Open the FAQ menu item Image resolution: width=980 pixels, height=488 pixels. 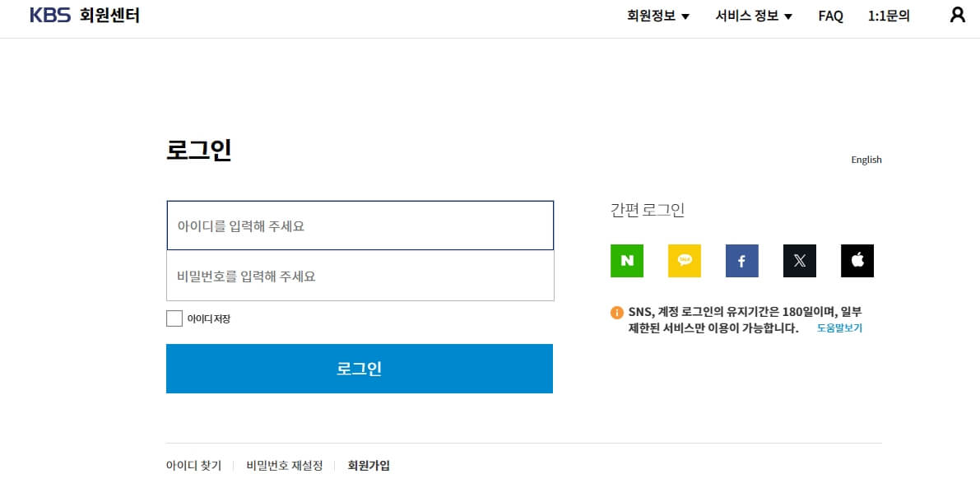pos(830,16)
